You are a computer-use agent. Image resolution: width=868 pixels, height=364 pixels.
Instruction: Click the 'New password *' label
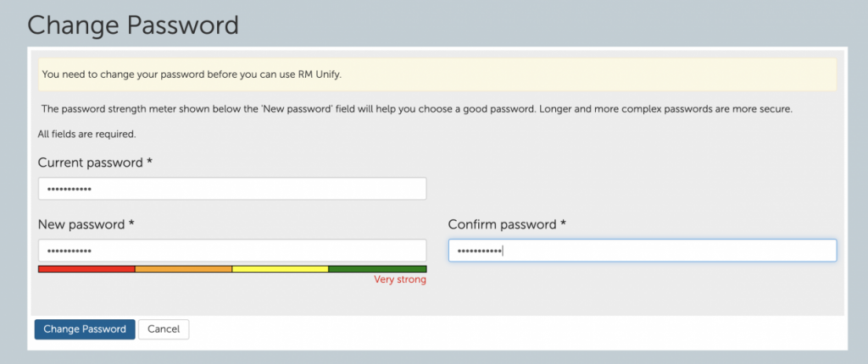[x=86, y=224]
